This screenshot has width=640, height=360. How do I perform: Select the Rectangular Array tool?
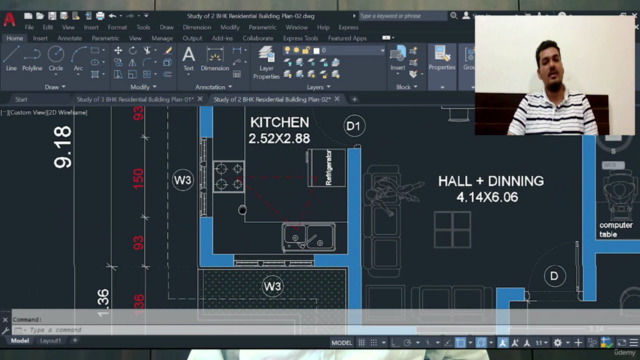(147, 74)
